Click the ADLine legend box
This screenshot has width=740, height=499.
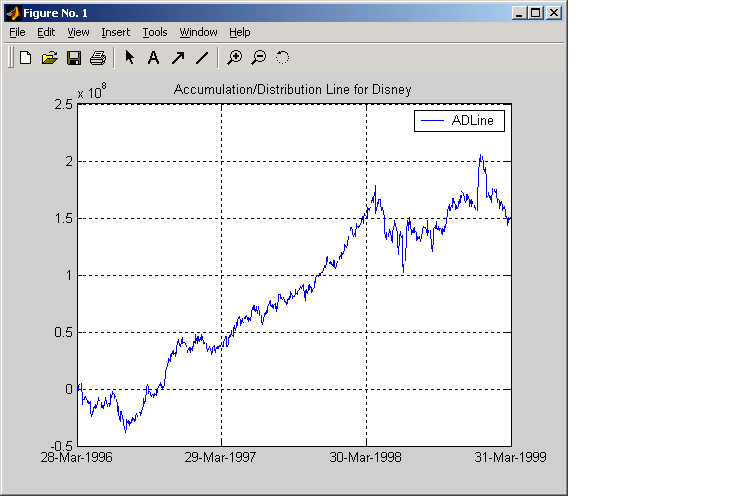pos(459,121)
